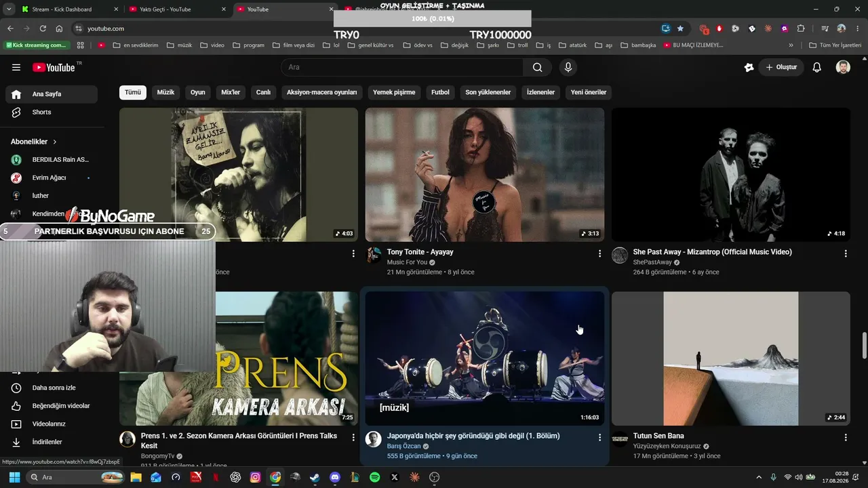Select the Tümü filter chip
This screenshot has width=868, height=488.
[133, 92]
